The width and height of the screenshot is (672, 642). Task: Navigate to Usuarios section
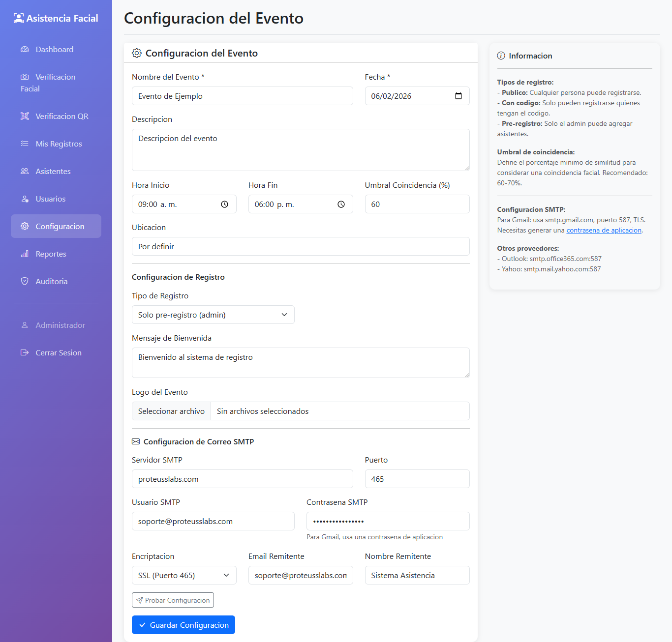(50, 199)
